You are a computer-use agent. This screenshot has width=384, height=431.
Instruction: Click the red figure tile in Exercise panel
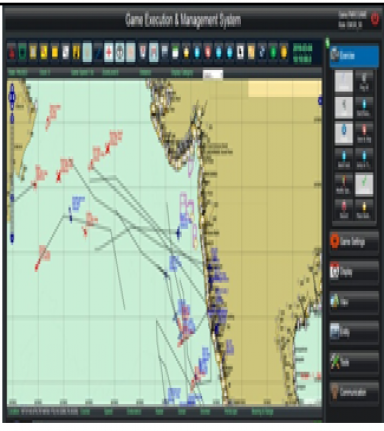point(364,133)
